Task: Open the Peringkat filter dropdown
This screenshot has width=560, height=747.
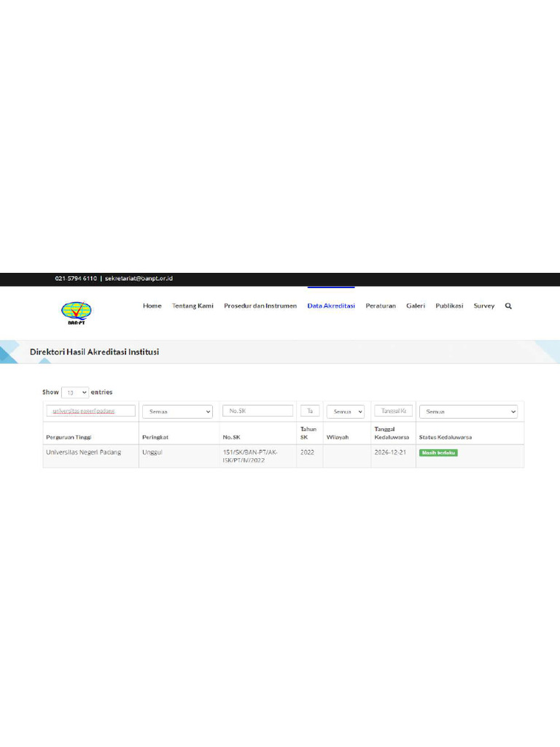Action: click(x=178, y=411)
